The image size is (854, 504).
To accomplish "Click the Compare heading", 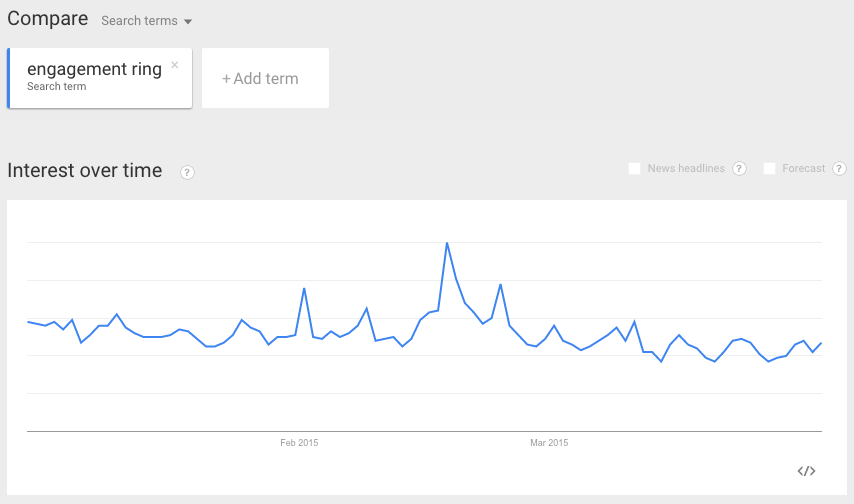I will point(47,19).
